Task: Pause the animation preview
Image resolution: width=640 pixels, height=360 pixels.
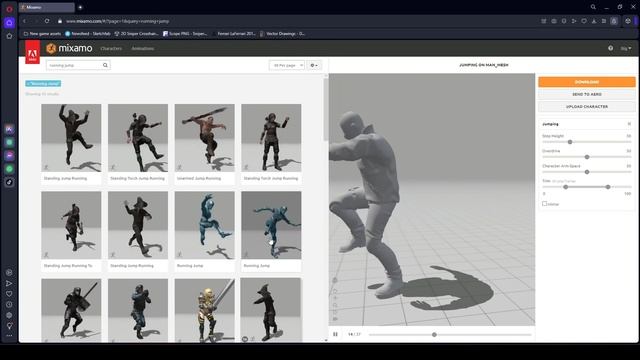Action: pyautogui.click(x=335, y=334)
